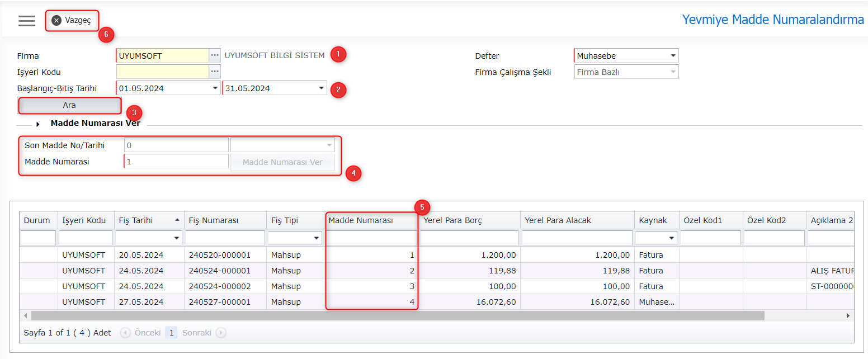Open Firma lookup ellipsis button
The image size is (868, 359).
[215, 56]
